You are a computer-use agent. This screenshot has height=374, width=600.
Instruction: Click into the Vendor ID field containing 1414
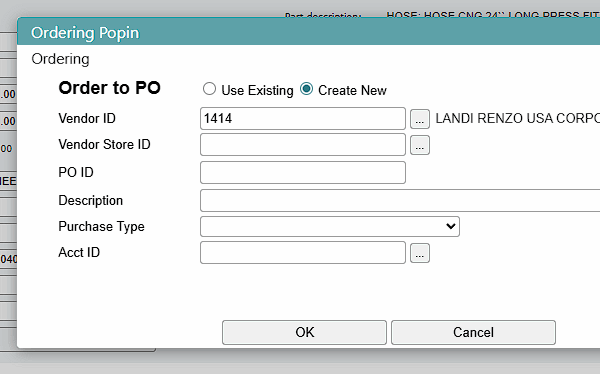tap(303, 118)
